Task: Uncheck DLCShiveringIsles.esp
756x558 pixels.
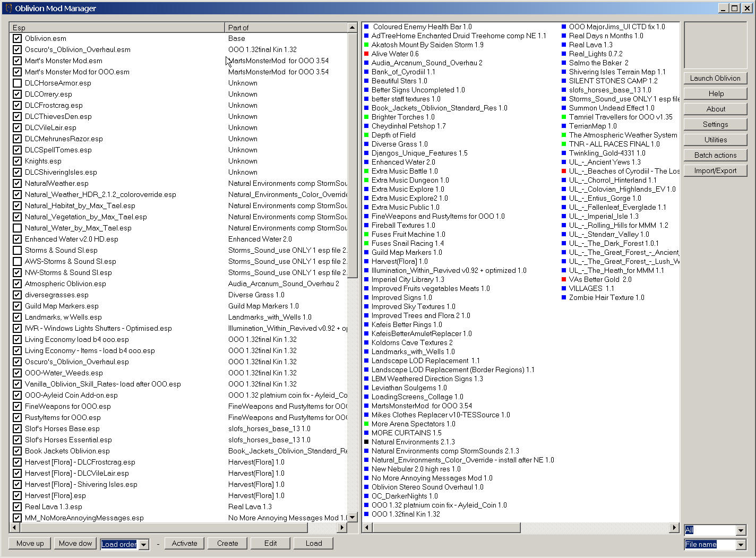Action: click(x=17, y=172)
